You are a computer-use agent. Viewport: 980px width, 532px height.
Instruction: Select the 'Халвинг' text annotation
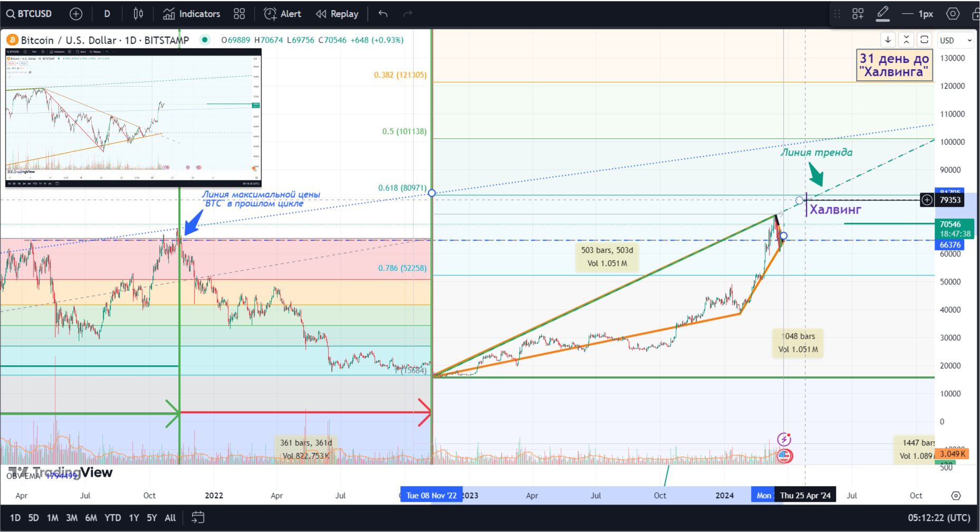click(x=835, y=210)
